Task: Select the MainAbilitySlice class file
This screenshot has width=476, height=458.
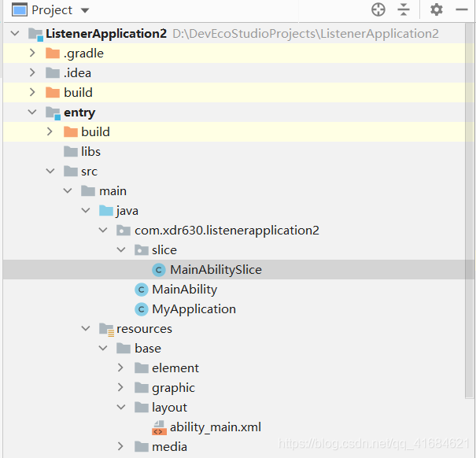Action: (216, 269)
